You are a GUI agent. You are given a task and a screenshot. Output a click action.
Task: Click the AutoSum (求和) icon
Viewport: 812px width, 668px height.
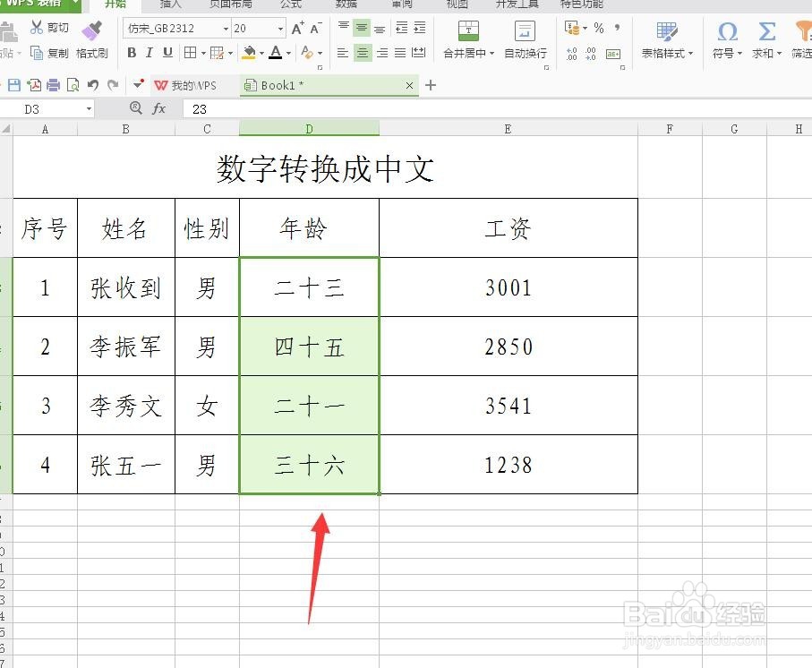click(765, 32)
